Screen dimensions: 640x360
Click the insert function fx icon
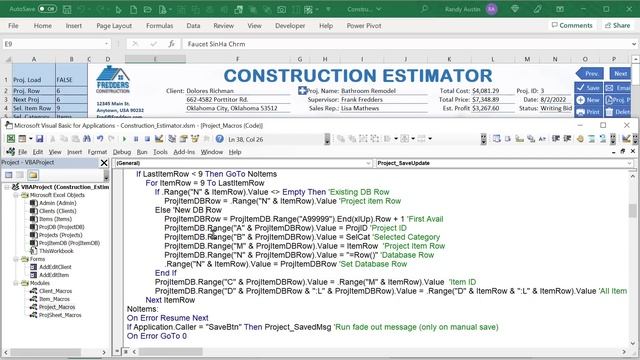coord(172,44)
